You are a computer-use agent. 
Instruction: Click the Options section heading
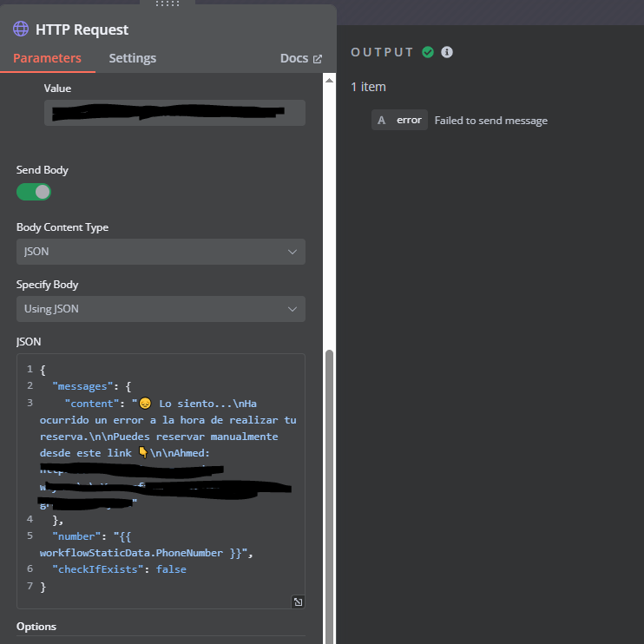point(36,627)
